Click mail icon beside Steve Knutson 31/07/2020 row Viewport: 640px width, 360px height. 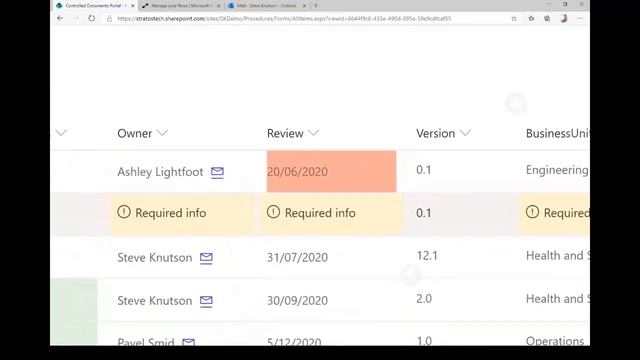click(x=206, y=258)
